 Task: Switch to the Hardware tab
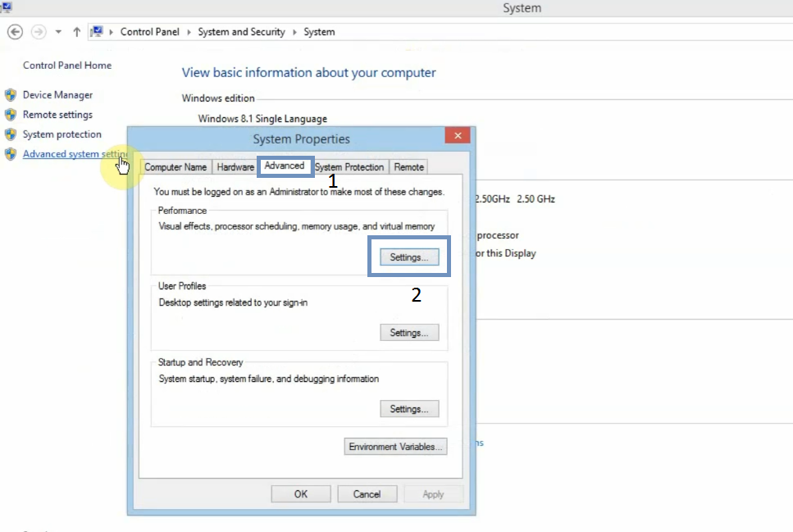(x=235, y=167)
